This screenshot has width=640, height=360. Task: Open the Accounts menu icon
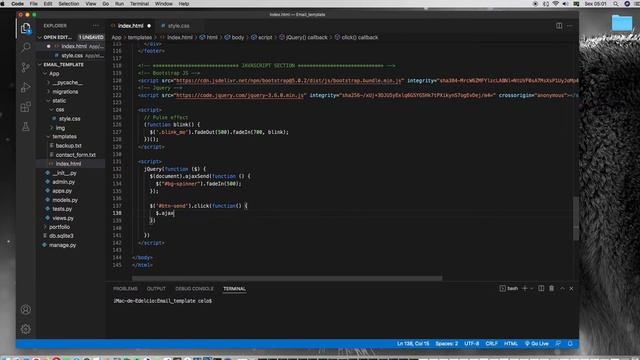[26, 310]
